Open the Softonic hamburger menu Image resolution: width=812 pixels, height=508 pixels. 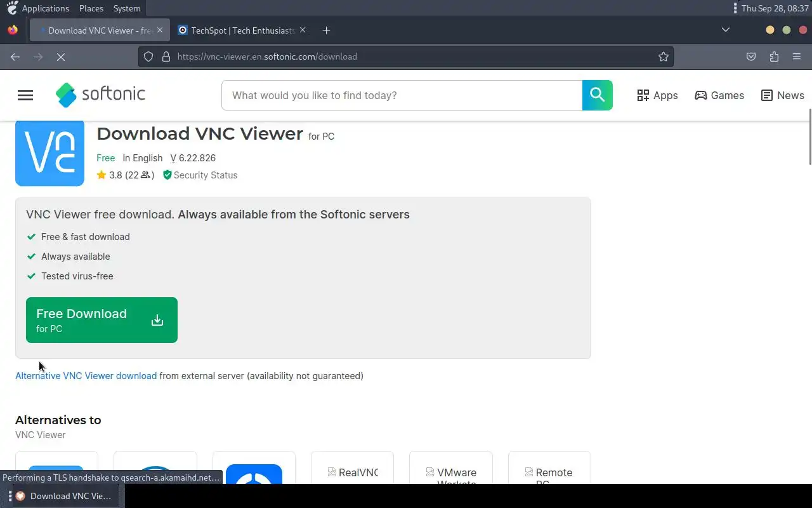coord(25,95)
